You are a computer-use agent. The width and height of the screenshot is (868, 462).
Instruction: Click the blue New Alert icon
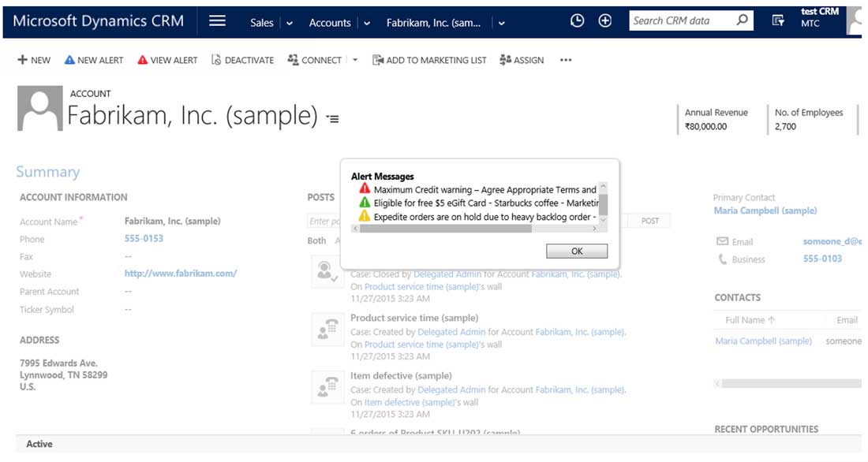click(69, 60)
